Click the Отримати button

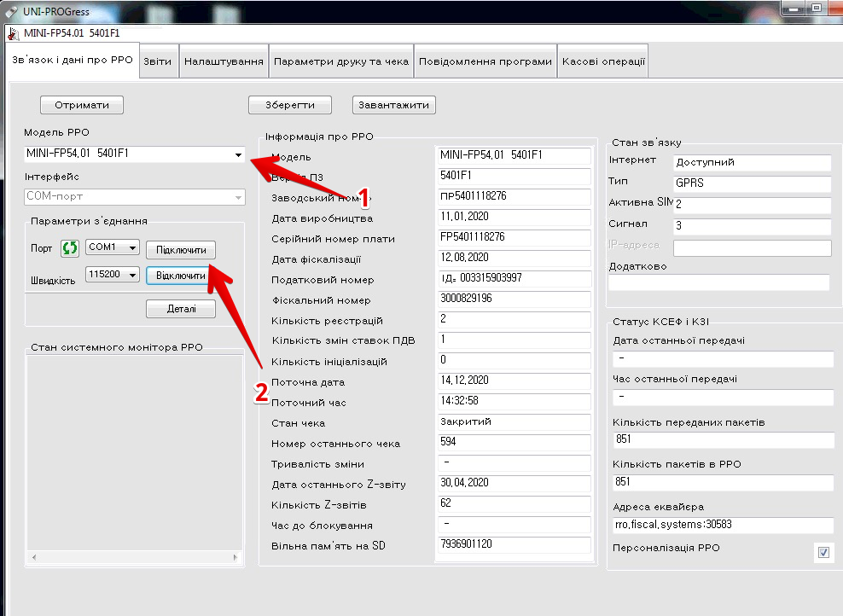82,105
